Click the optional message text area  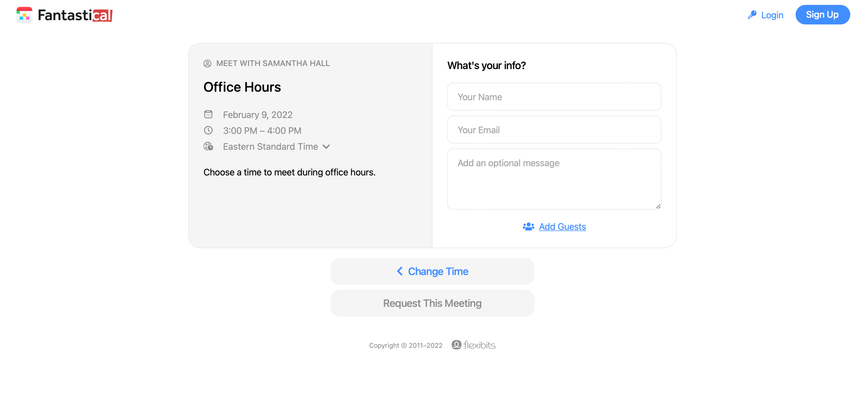point(554,179)
